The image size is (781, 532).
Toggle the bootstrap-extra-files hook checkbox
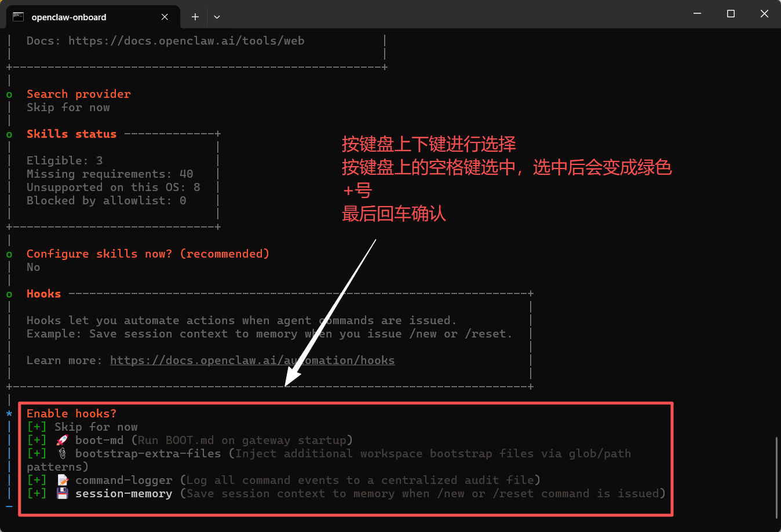(37, 454)
